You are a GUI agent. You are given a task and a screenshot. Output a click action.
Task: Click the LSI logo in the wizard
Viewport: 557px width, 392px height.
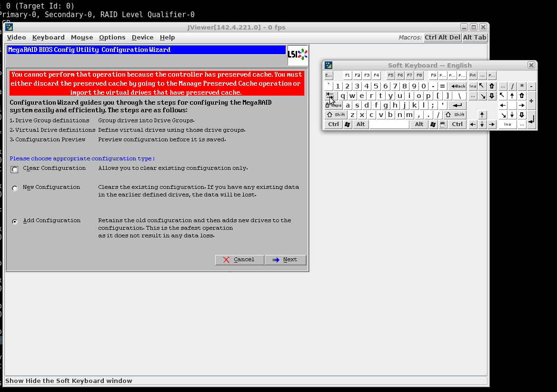coord(298,55)
